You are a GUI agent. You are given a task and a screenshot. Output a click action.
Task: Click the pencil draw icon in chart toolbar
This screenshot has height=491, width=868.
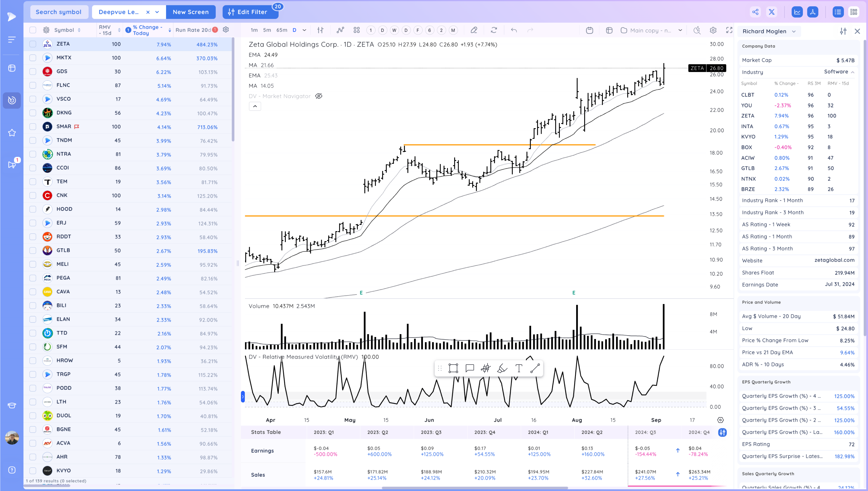[x=474, y=30]
